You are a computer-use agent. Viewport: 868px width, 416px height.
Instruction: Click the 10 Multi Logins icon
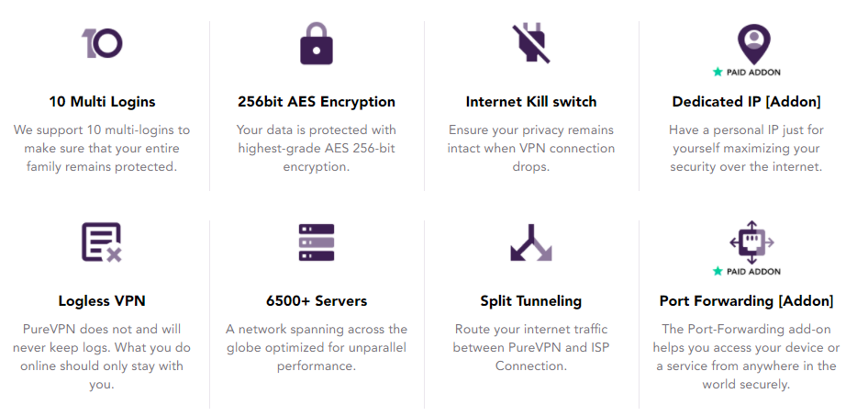[x=102, y=43]
